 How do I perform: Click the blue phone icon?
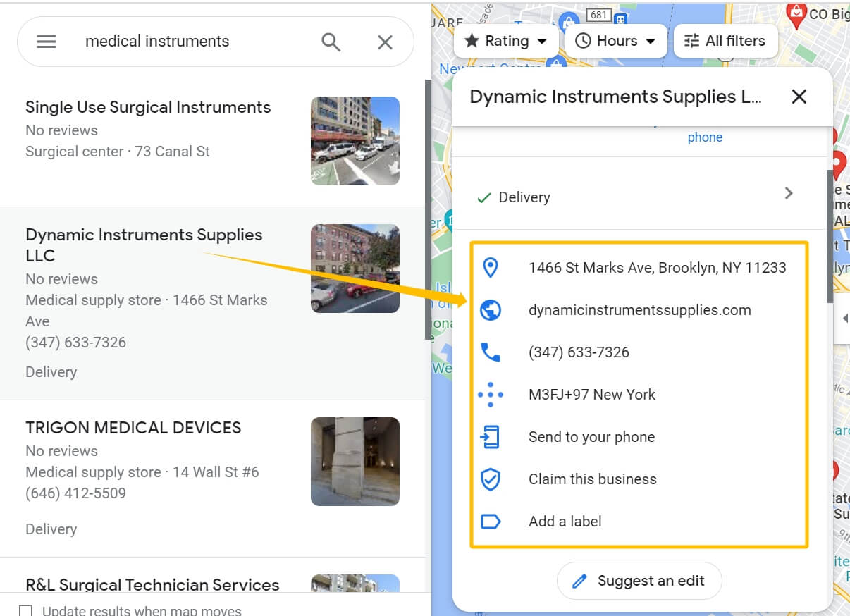click(490, 352)
